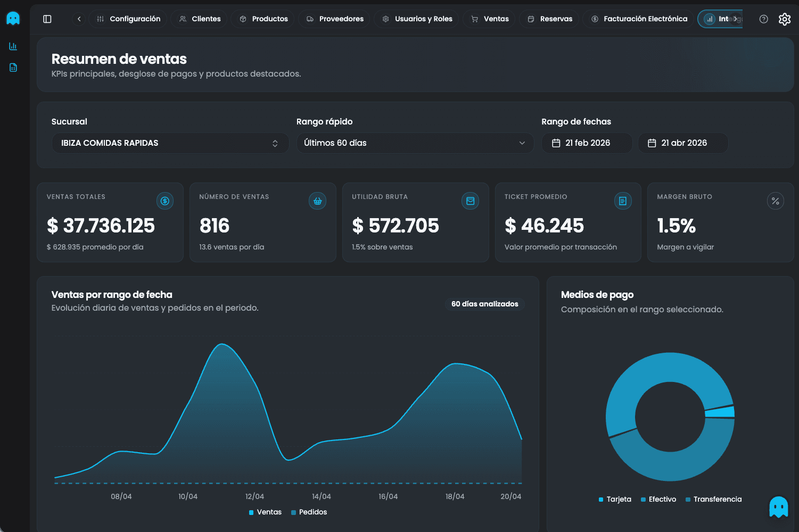Open the Sucursal selector showing IBIZA COMIDAS RAPIDAS
Screen dimensions: 799x532
pos(170,143)
